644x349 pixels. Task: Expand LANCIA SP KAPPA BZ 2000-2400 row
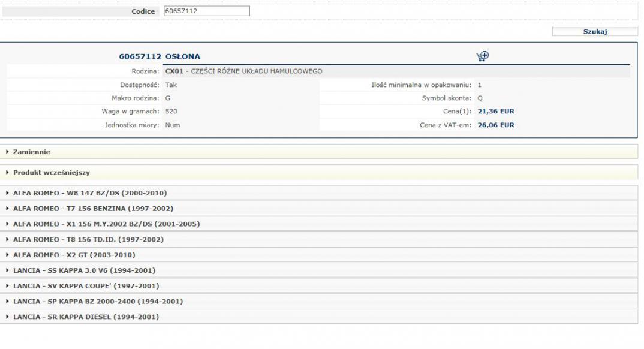pos(319,302)
